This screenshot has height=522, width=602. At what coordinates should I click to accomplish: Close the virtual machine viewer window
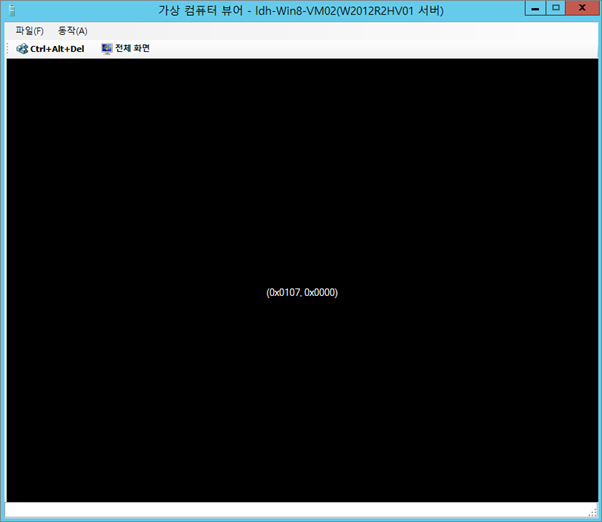pyautogui.click(x=582, y=8)
